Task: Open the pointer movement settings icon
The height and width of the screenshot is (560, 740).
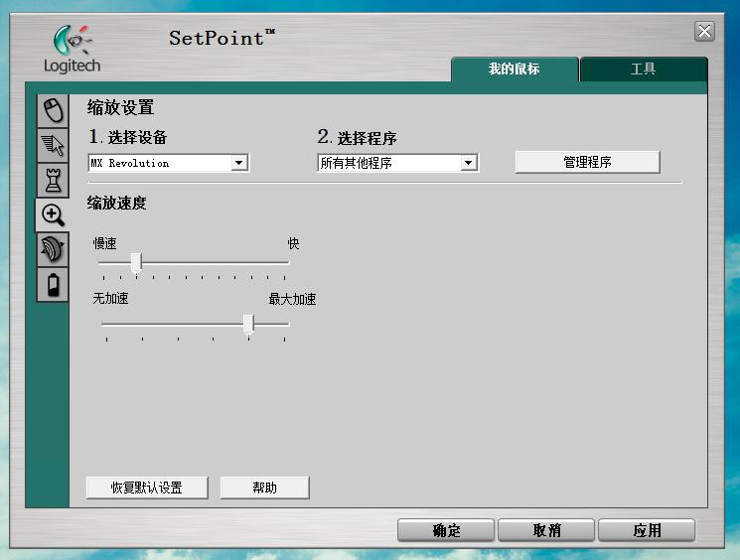Action: pos(53,145)
